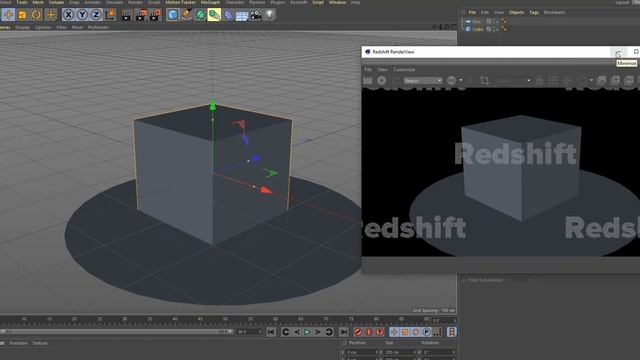Open the Object Manager Tags menu
Viewport: 640px width, 360px height.
point(534,13)
